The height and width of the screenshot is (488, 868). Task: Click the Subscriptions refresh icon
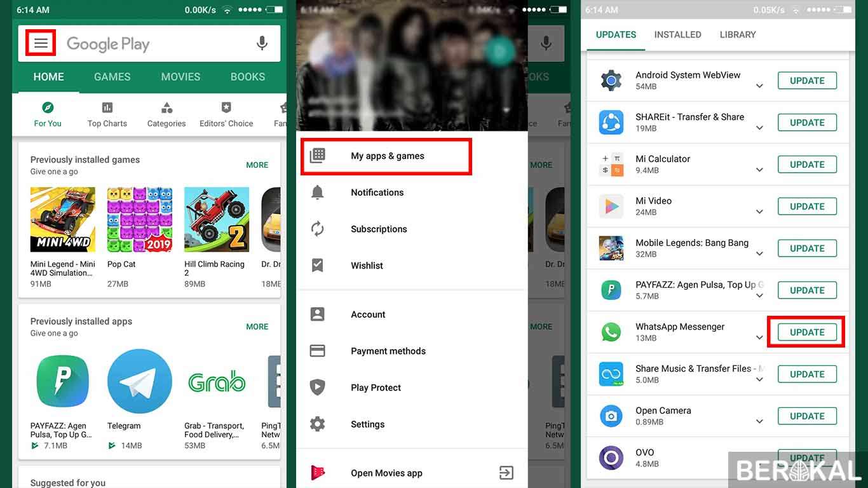[x=318, y=229]
